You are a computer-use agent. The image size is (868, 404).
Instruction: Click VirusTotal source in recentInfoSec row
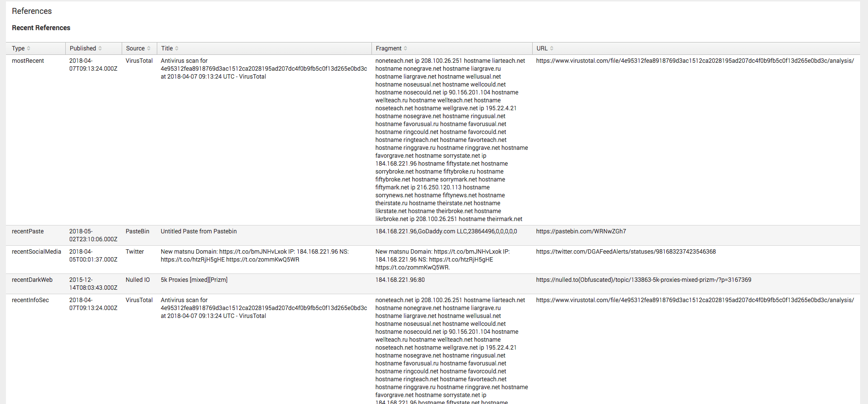(x=139, y=300)
